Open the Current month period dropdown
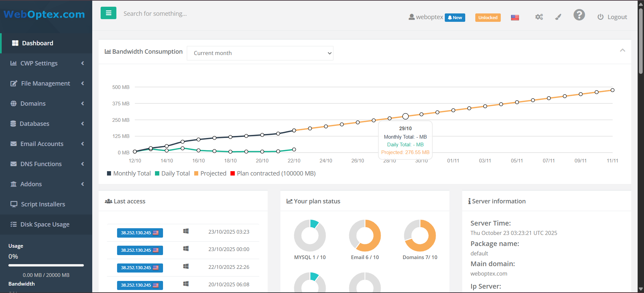644x293 pixels. pos(260,53)
